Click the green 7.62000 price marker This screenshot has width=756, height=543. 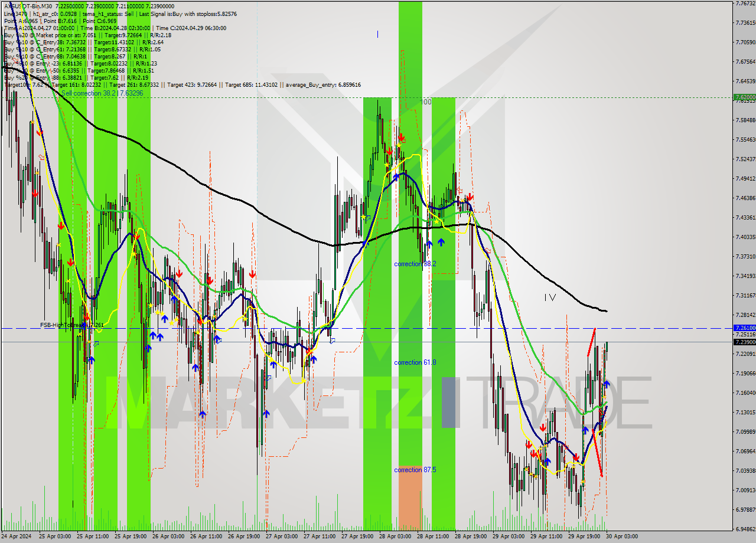(x=744, y=97)
